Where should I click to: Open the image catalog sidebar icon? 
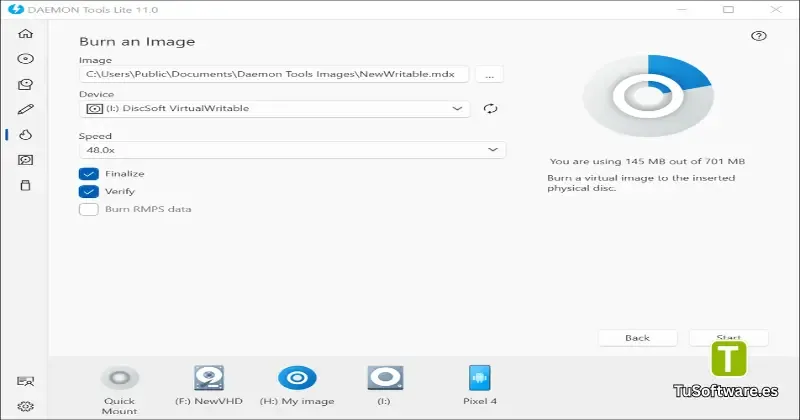pyautogui.click(x=26, y=84)
